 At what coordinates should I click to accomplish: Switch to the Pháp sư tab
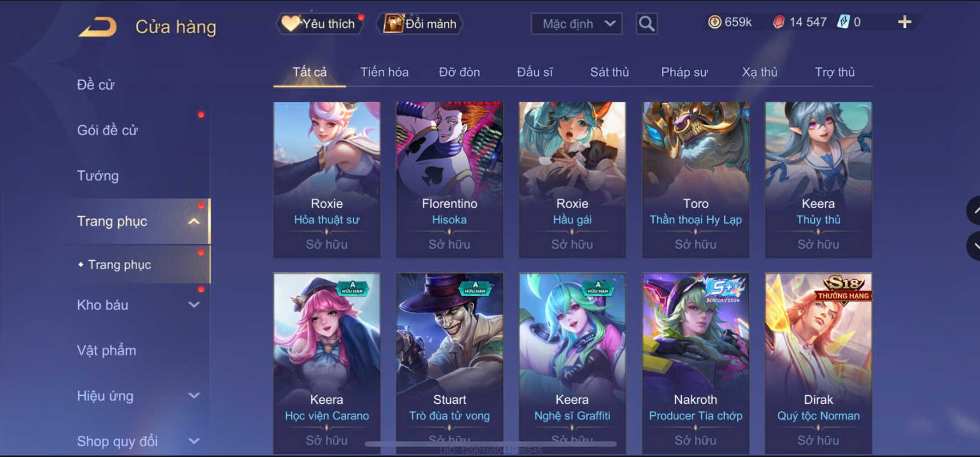click(684, 72)
